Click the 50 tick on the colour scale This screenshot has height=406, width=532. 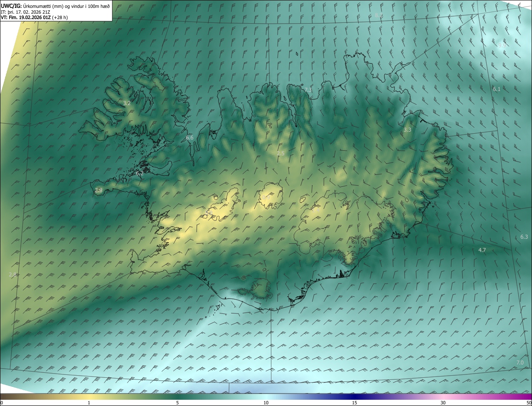(x=528, y=403)
